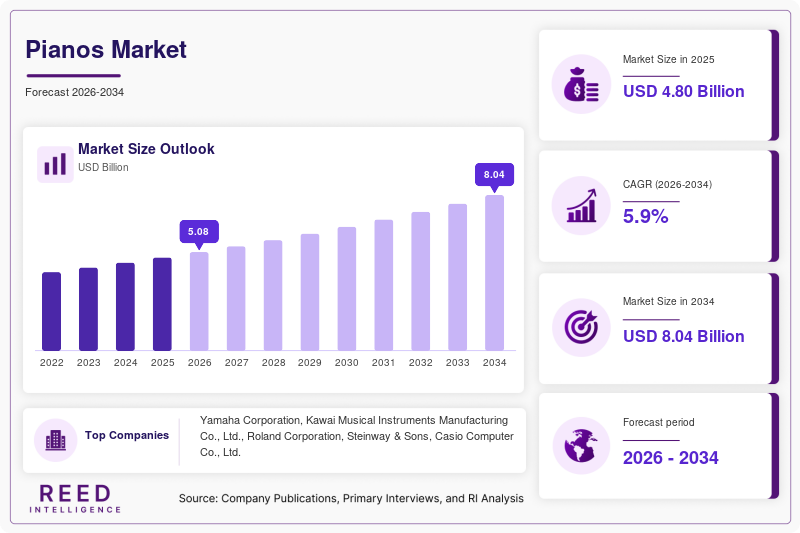The height and width of the screenshot is (533, 800).
Task: Click the money bag market size icon
Action: pos(581,84)
